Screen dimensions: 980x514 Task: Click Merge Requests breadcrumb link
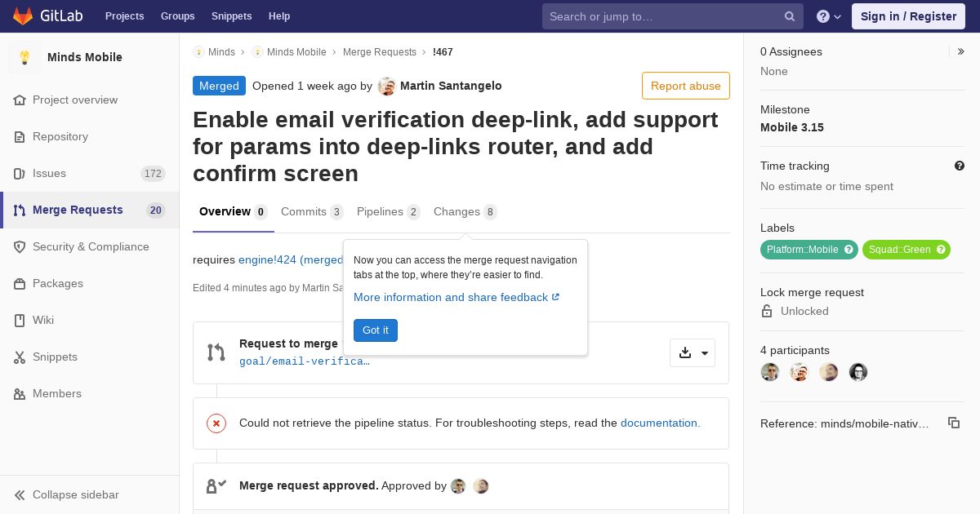pos(380,51)
